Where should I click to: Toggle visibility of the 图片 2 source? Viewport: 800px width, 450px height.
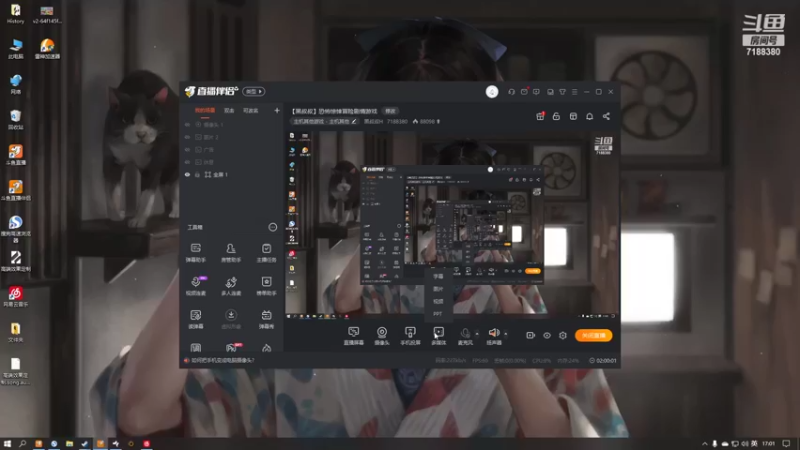(187, 137)
